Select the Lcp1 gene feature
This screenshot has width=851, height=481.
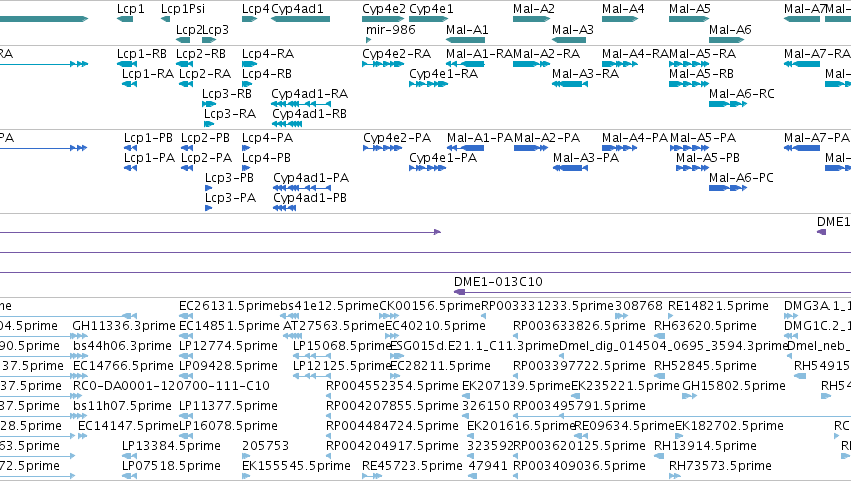point(125,19)
